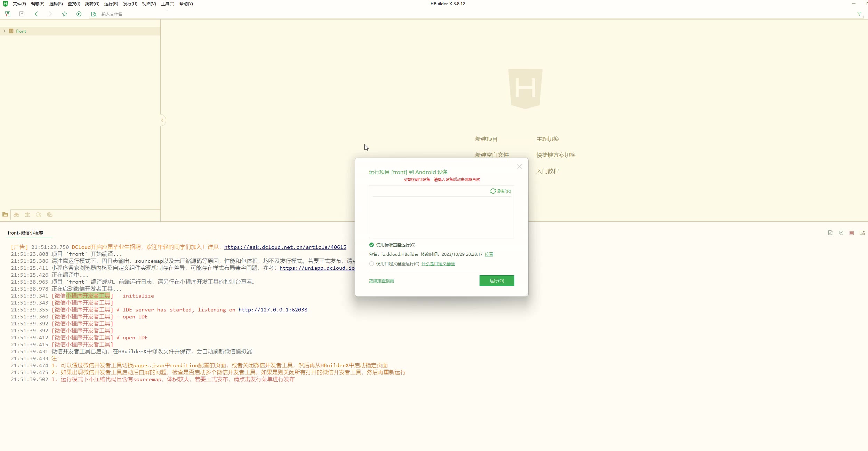Click the console rerun play icon
Viewport: 868px width, 451px height.
841,233
